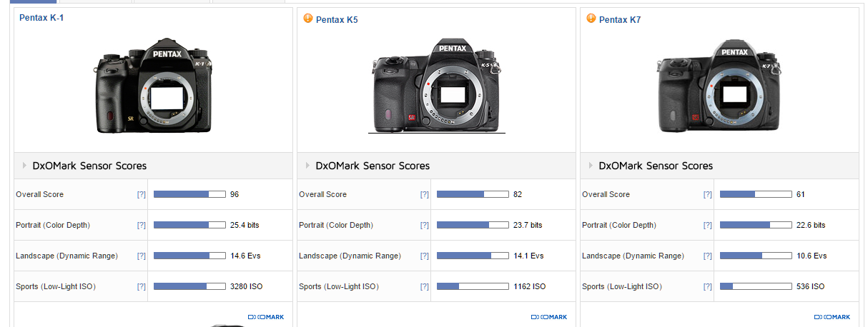Image resolution: width=868 pixels, height=327 pixels.
Task: Open Landscape Dynamic Range help [?] for Pentax K5
Action: 425,256
